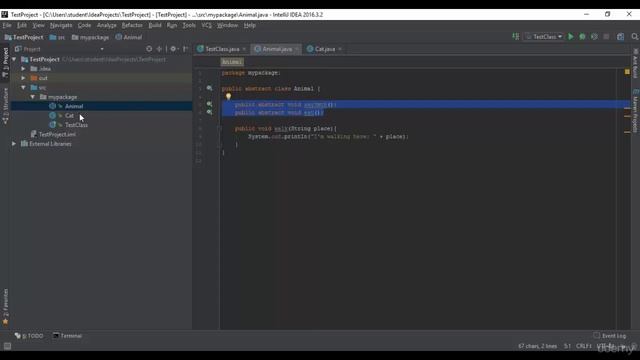
Task: Toggle tool window bars icon bottom-left
Action: 7,346
